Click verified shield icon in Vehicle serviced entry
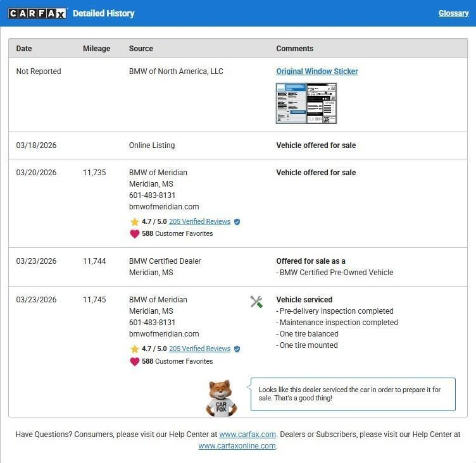Screen dimensions: 476x463 coord(237,349)
